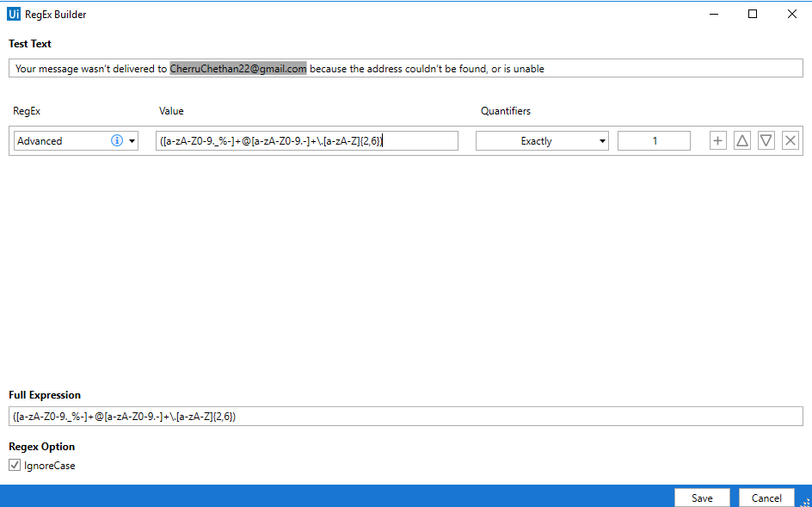This screenshot has width=812, height=507.
Task: Cancel the RegEx Builder dialog
Action: 766,498
